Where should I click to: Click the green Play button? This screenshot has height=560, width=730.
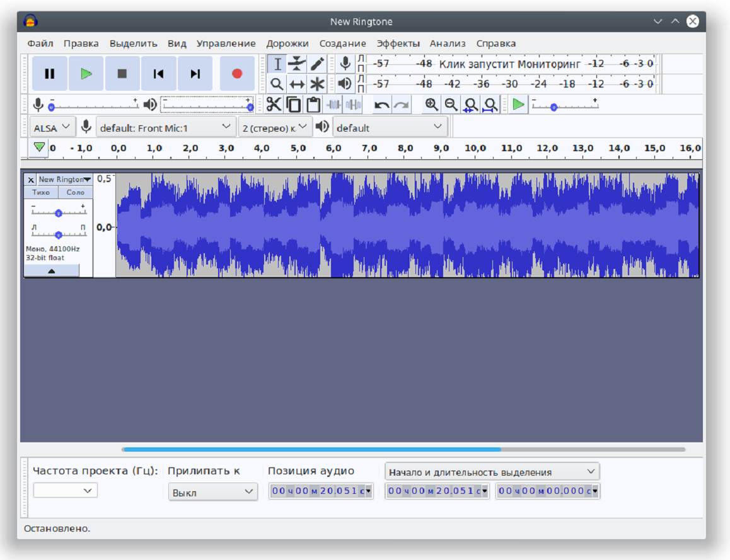(86, 74)
